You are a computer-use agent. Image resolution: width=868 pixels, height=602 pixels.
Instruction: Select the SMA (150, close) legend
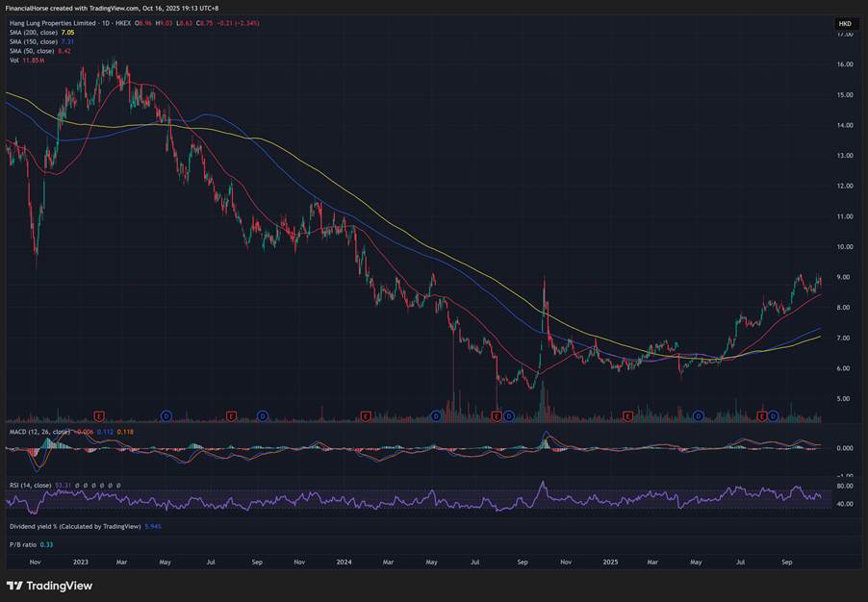[x=34, y=40]
